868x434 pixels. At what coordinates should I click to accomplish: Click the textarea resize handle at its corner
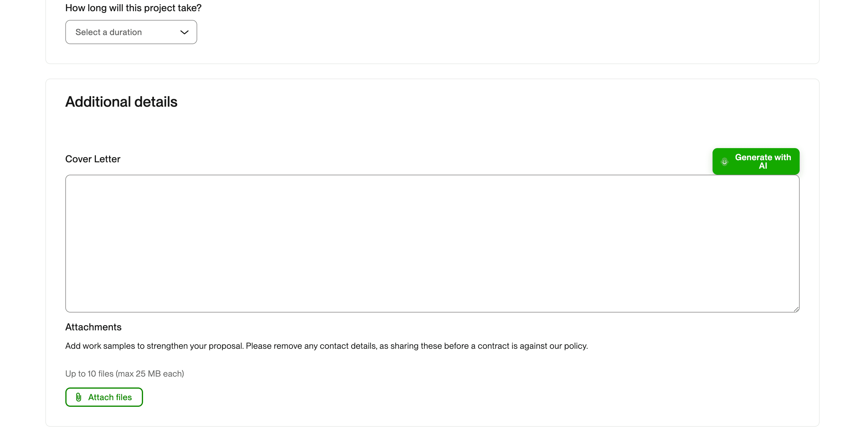796,309
